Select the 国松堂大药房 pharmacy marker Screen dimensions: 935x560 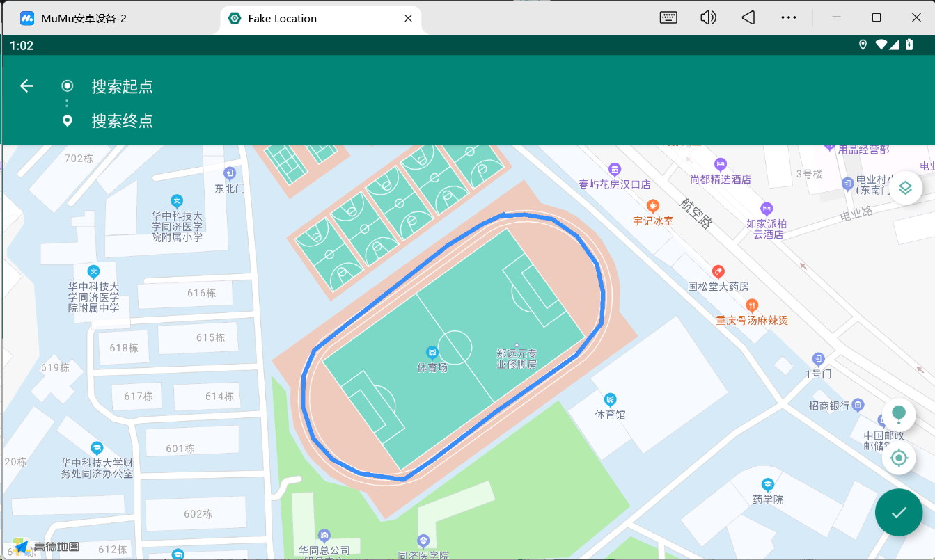pyautogui.click(x=718, y=271)
